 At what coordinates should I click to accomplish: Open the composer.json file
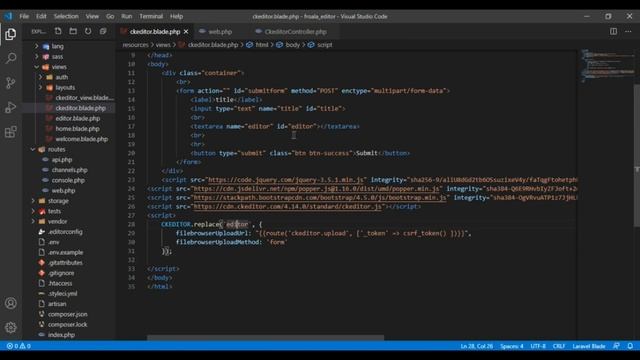coord(67,314)
